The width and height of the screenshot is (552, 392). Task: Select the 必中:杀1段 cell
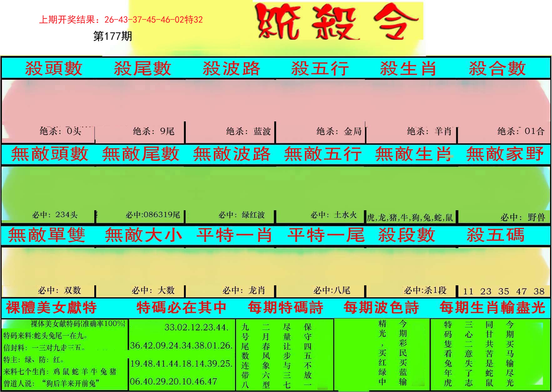pos(425,290)
